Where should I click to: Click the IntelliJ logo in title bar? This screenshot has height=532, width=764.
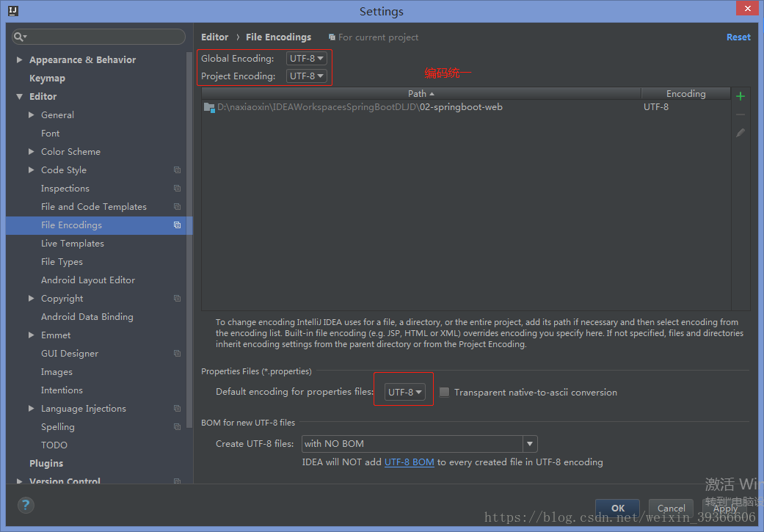(13, 10)
